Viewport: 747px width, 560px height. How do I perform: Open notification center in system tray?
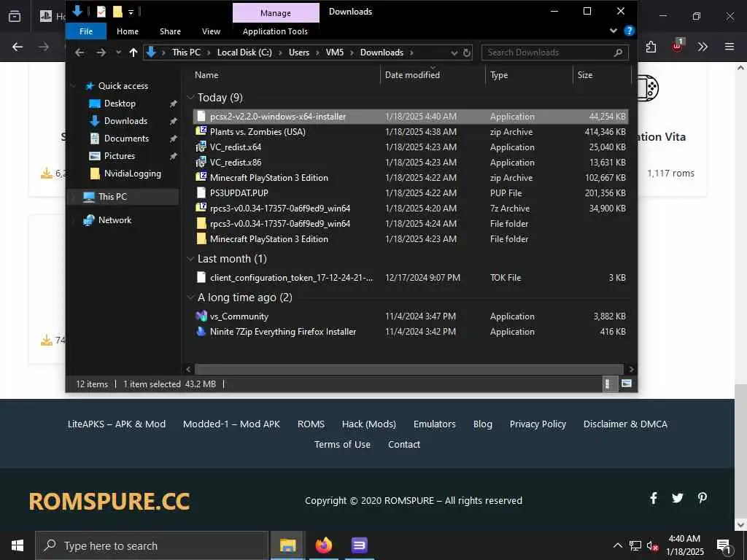pyautogui.click(x=724, y=545)
